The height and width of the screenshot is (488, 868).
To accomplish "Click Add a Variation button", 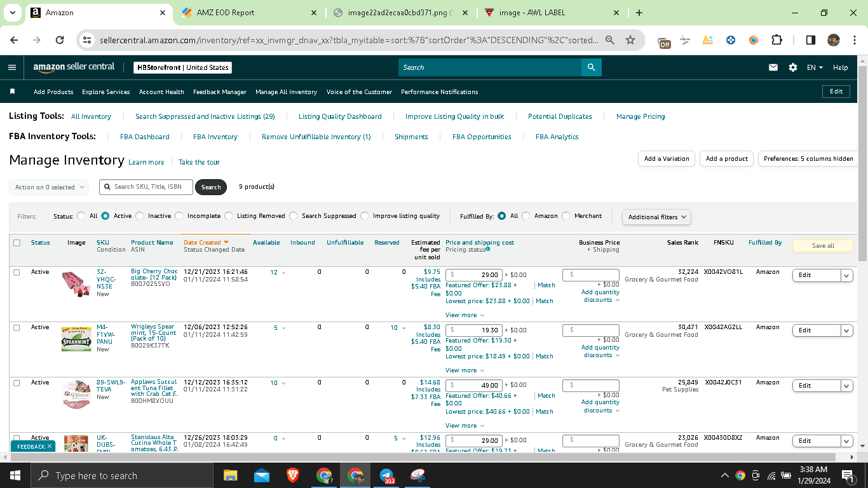I will tap(667, 159).
